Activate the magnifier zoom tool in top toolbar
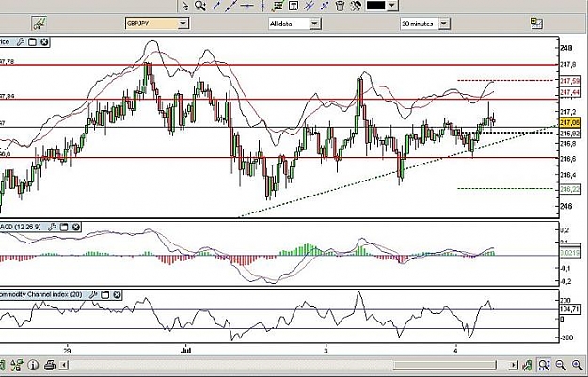The image size is (588, 377). (200, 6)
